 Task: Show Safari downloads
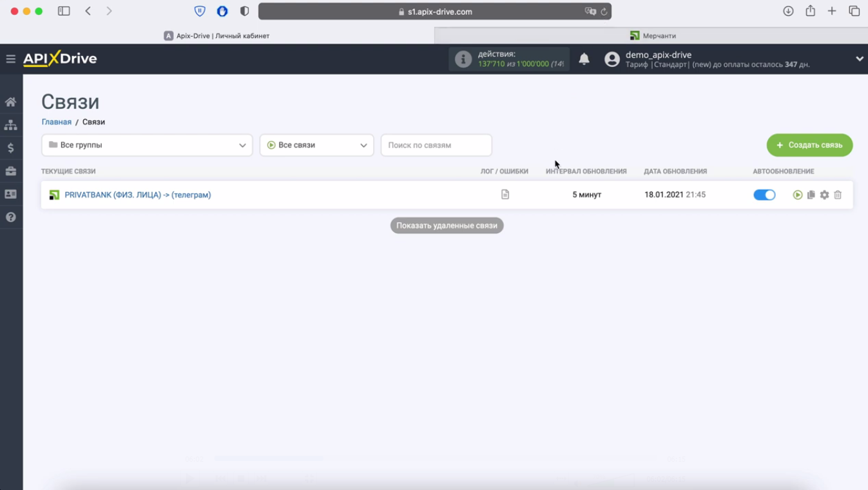pos(788,11)
